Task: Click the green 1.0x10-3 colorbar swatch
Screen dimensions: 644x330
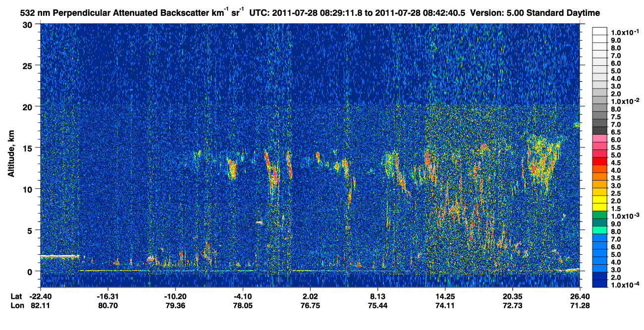Action: coord(599,216)
